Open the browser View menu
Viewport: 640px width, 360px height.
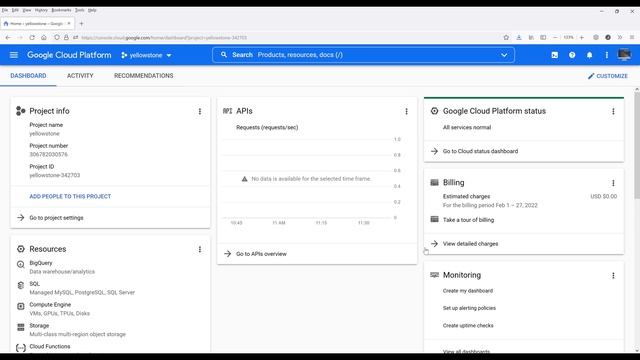(27, 10)
